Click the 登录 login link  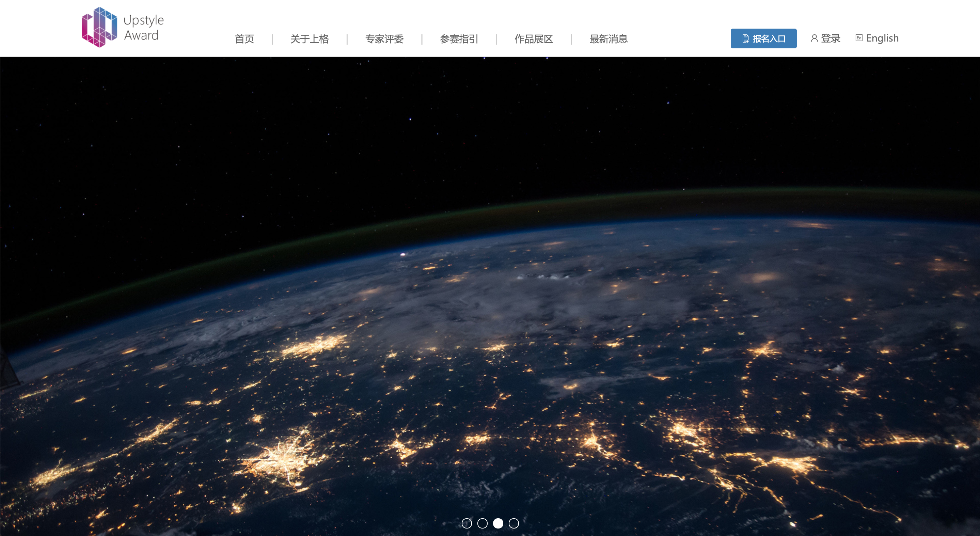click(825, 38)
